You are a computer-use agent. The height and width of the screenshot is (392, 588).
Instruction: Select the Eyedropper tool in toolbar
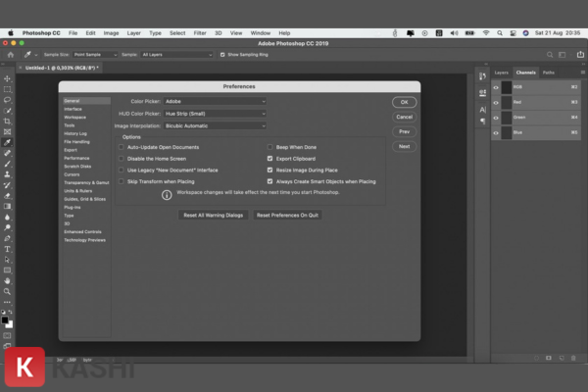click(x=7, y=142)
